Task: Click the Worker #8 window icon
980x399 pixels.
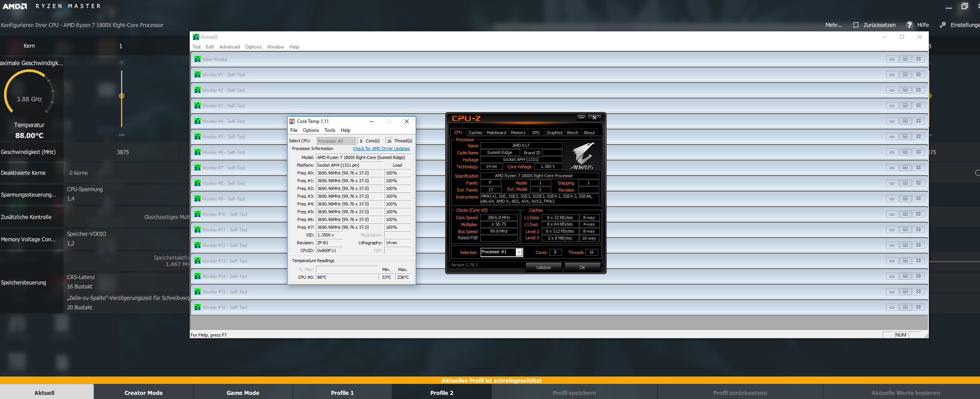Action: coord(198,183)
